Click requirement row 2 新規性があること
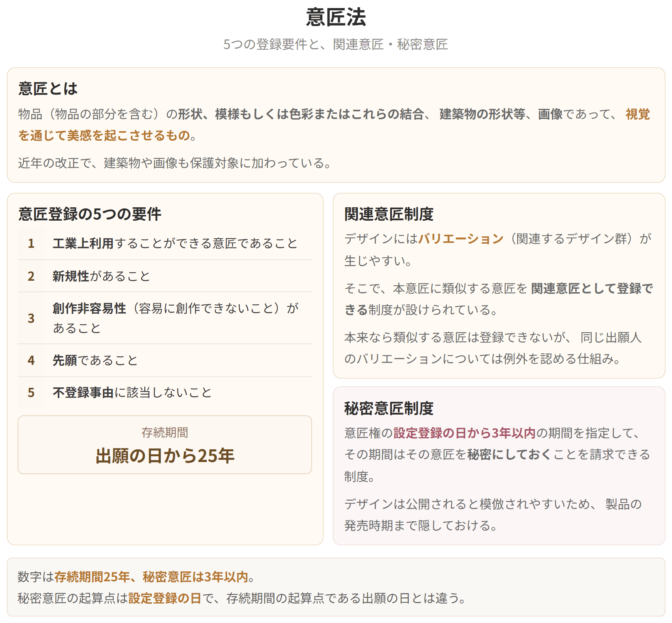Screen dimensions: 672x623 (x=165, y=276)
